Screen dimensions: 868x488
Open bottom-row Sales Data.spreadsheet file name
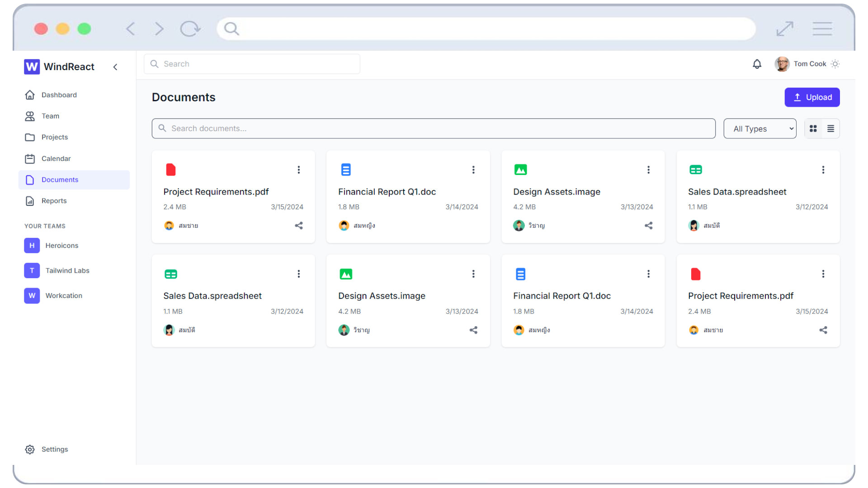(212, 296)
